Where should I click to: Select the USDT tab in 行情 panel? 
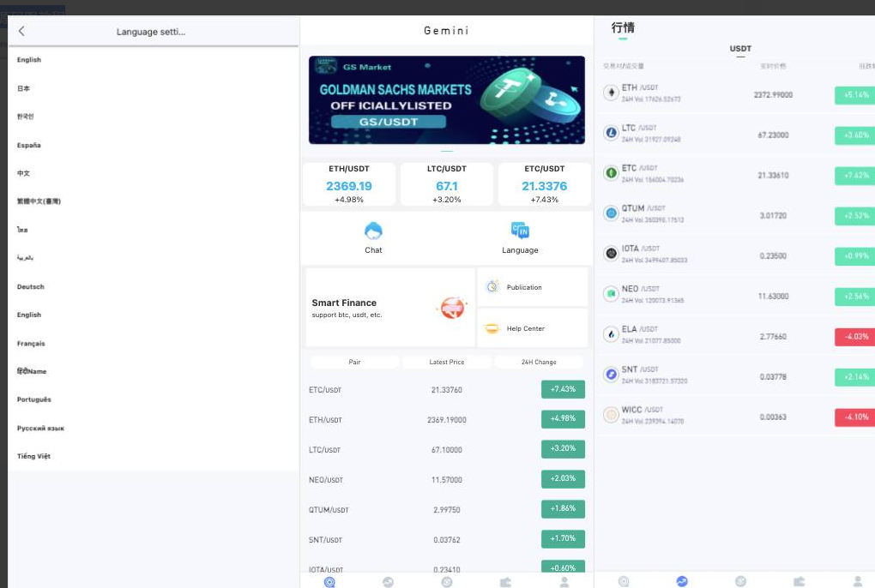[x=740, y=49]
